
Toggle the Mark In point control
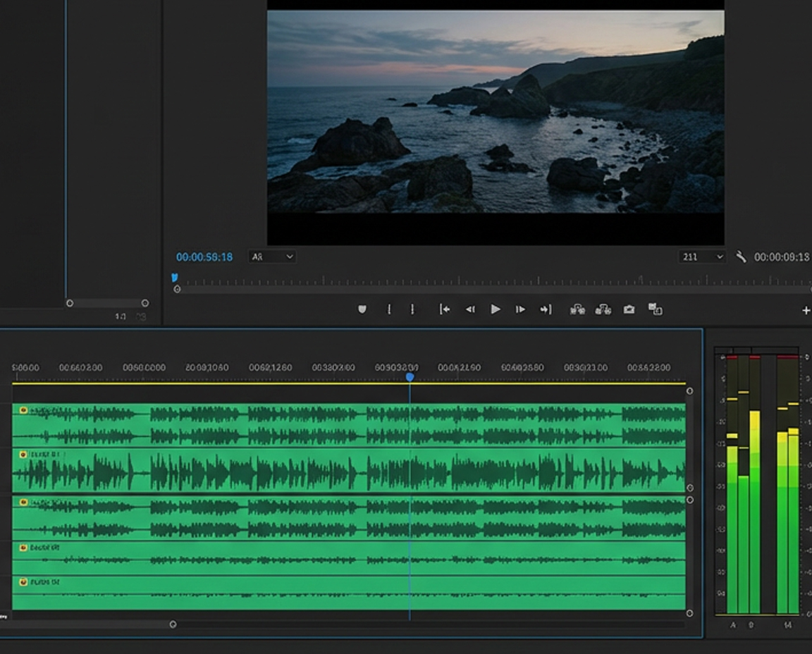click(389, 309)
